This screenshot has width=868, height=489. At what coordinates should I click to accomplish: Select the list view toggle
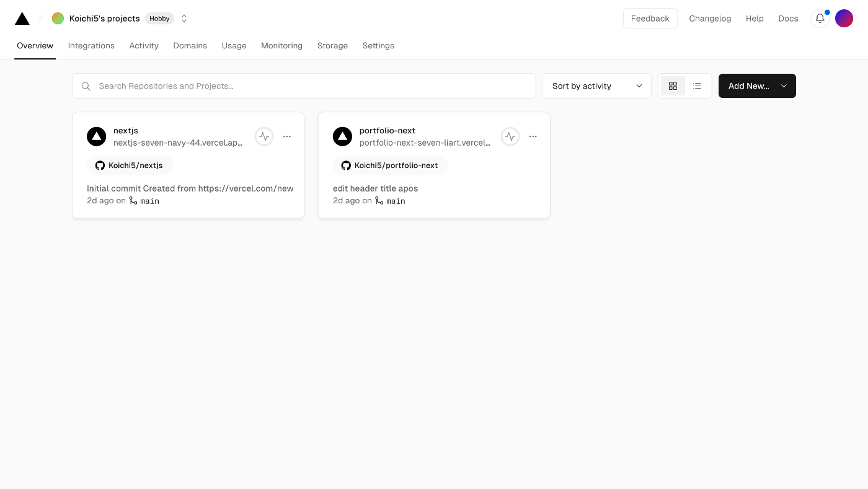pyautogui.click(x=697, y=86)
